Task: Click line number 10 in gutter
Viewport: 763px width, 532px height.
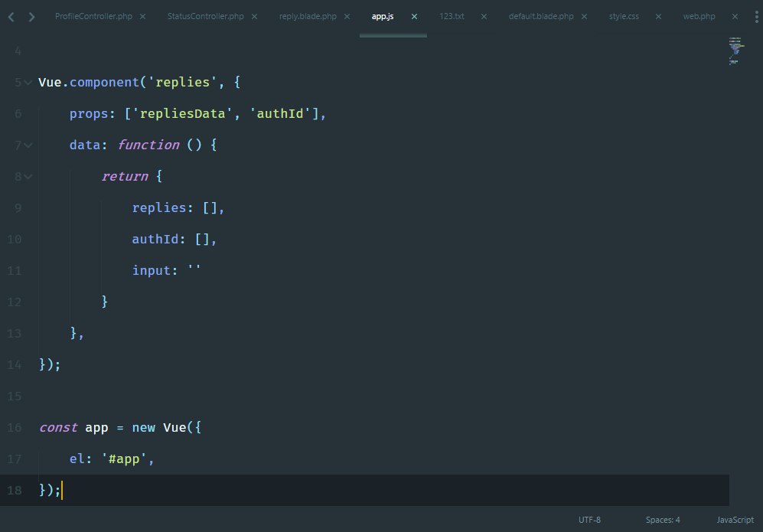Action: click(x=14, y=240)
